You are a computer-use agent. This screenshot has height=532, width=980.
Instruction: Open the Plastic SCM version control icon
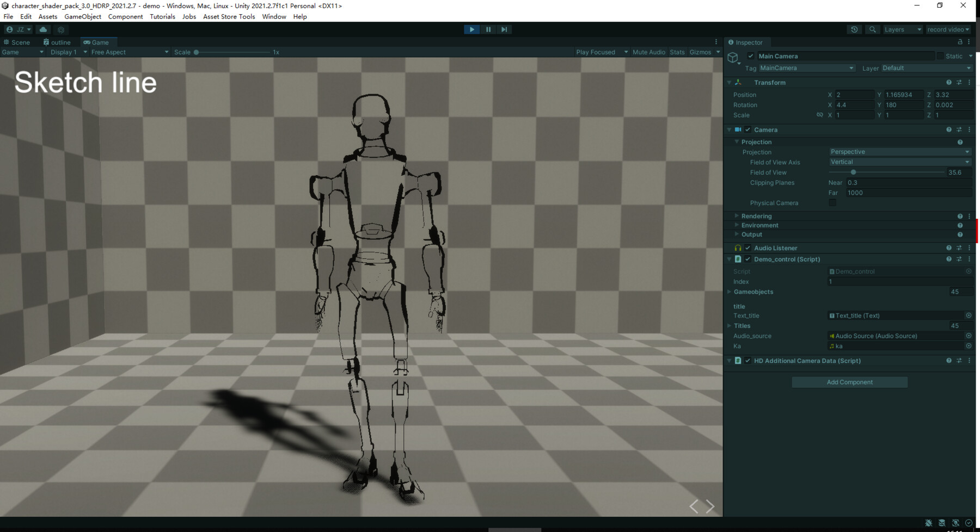[61, 29]
